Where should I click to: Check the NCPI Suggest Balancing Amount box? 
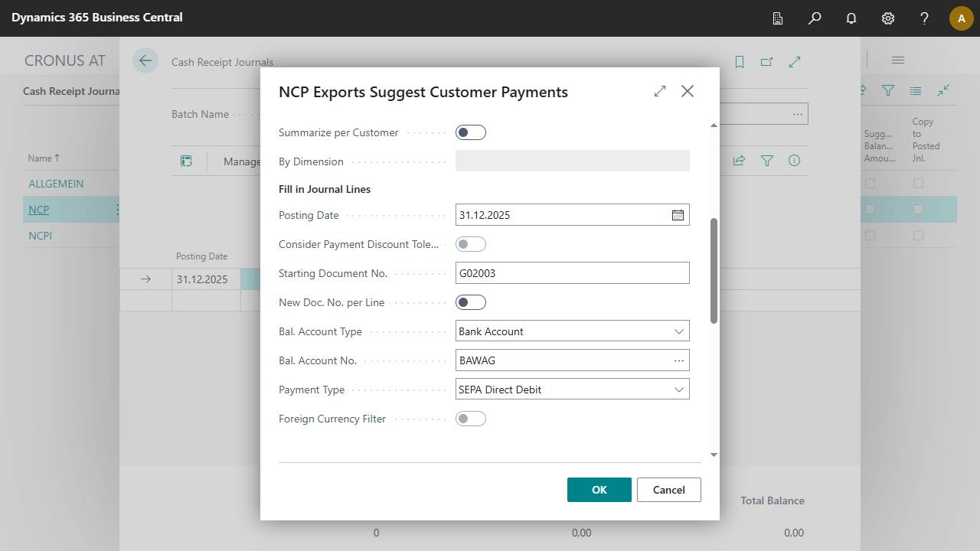pos(870,236)
